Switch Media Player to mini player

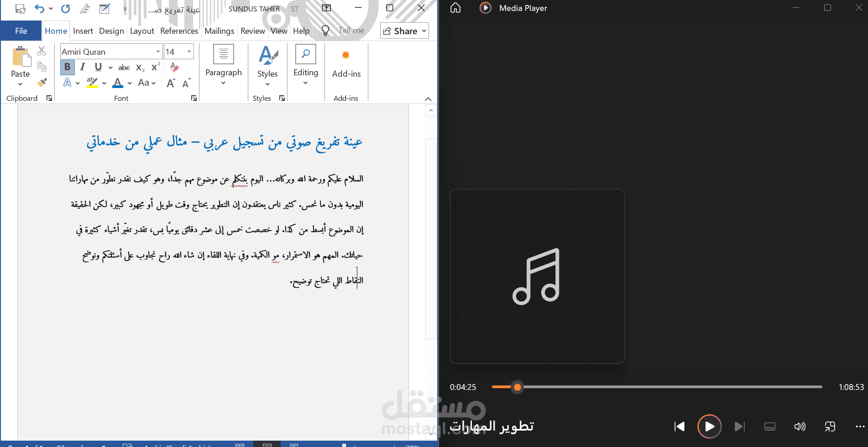830,426
